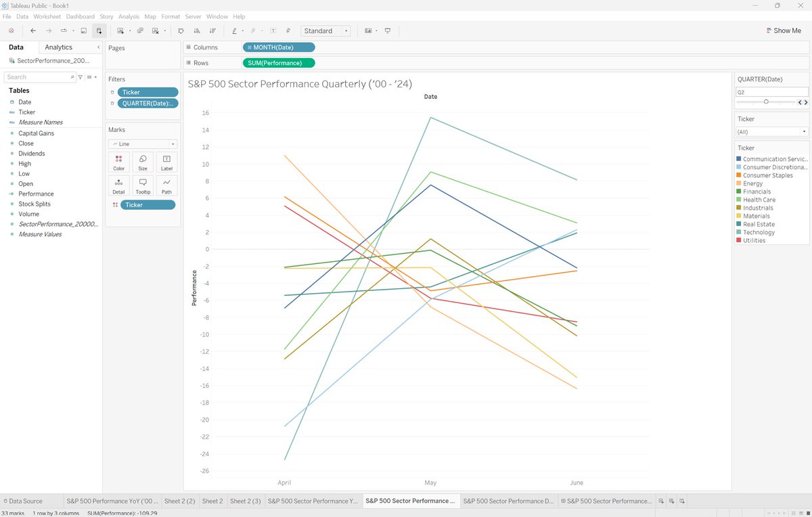Viewport: 812px width, 517px height.
Task: Click the Save workbook toolbar icon
Action: (83, 30)
